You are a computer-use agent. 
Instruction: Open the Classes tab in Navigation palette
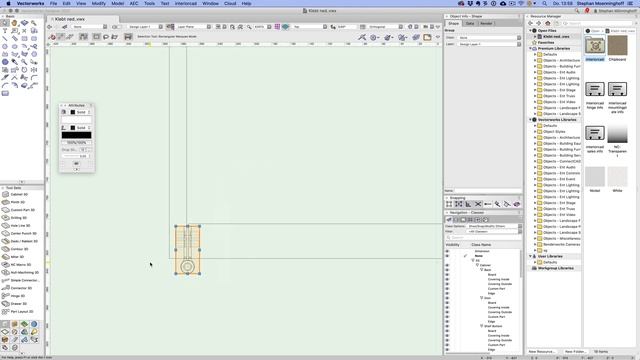pos(449,220)
